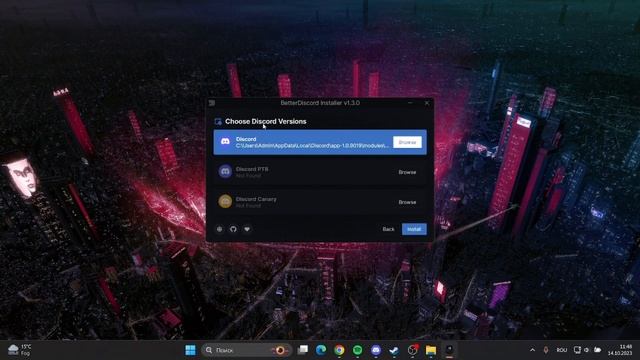Open the weather widget showing Fog

coord(20,350)
